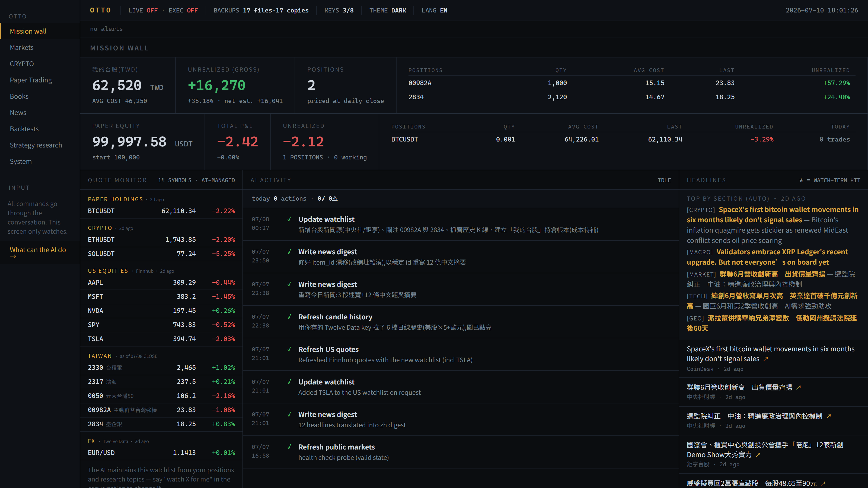Open arrow icon beside 遭監院糾正 headline
The image size is (868, 488).
tap(829, 416)
